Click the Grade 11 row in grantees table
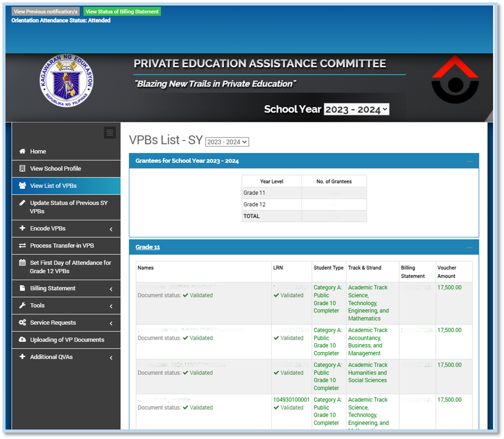 (x=304, y=193)
